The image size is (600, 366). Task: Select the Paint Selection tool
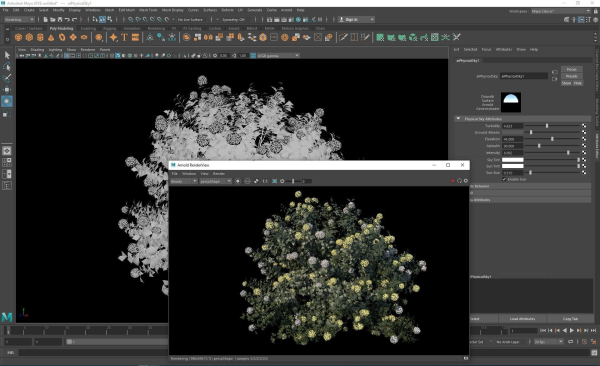[7, 78]
